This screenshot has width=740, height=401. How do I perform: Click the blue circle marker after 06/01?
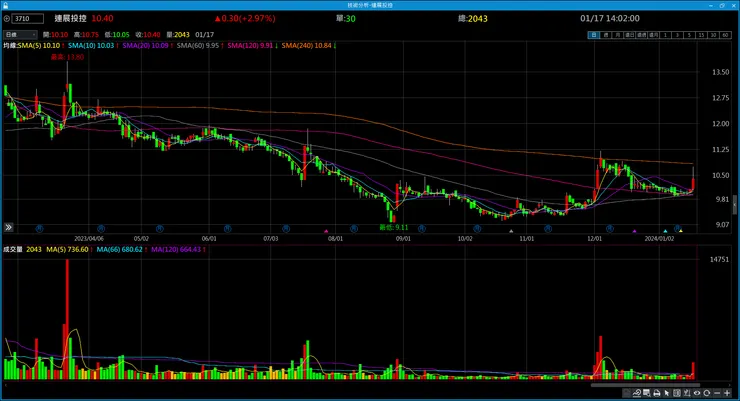(227, 229)
